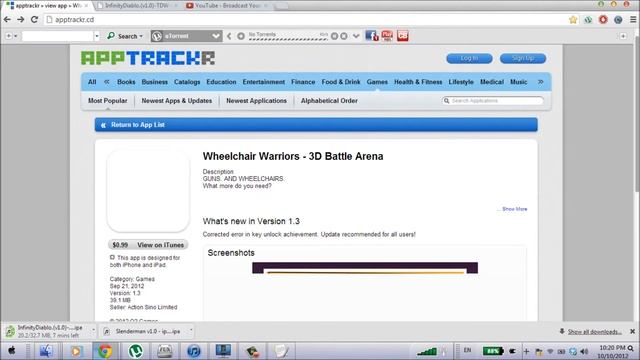Show the All categories list
640x360 pixels.
92,82
